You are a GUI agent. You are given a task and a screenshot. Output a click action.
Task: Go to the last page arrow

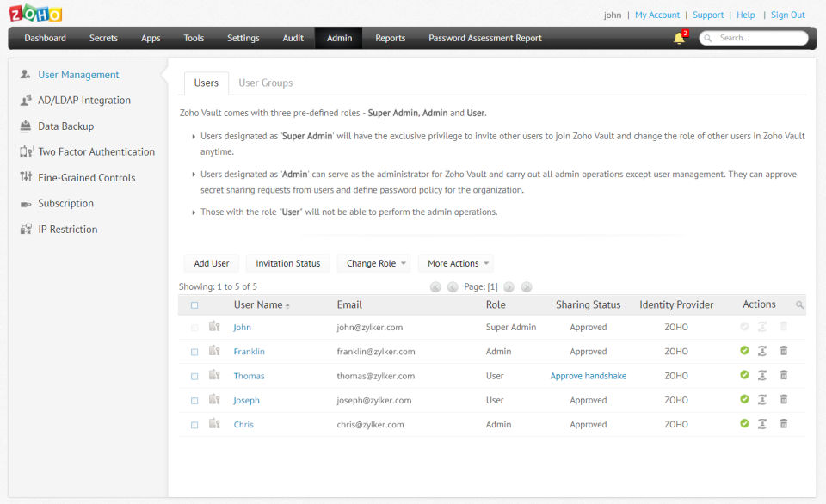click(527, 287)
